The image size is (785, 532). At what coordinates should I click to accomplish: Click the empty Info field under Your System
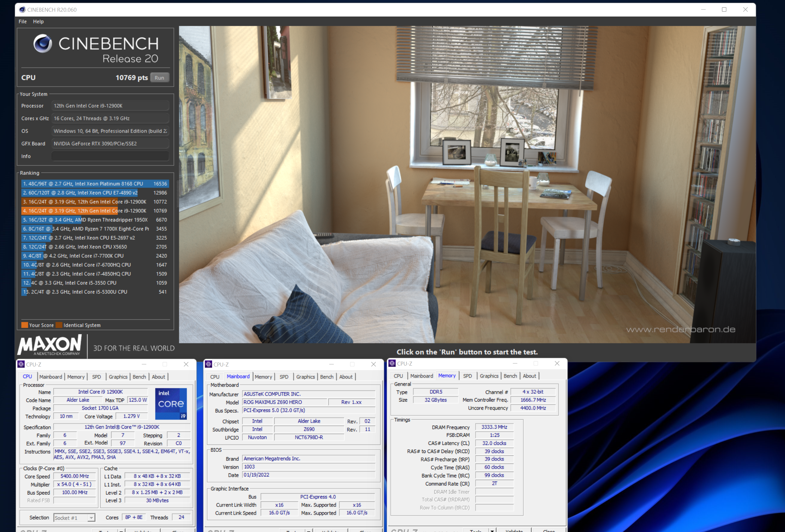pyautogui.click(x=110, y=156)
